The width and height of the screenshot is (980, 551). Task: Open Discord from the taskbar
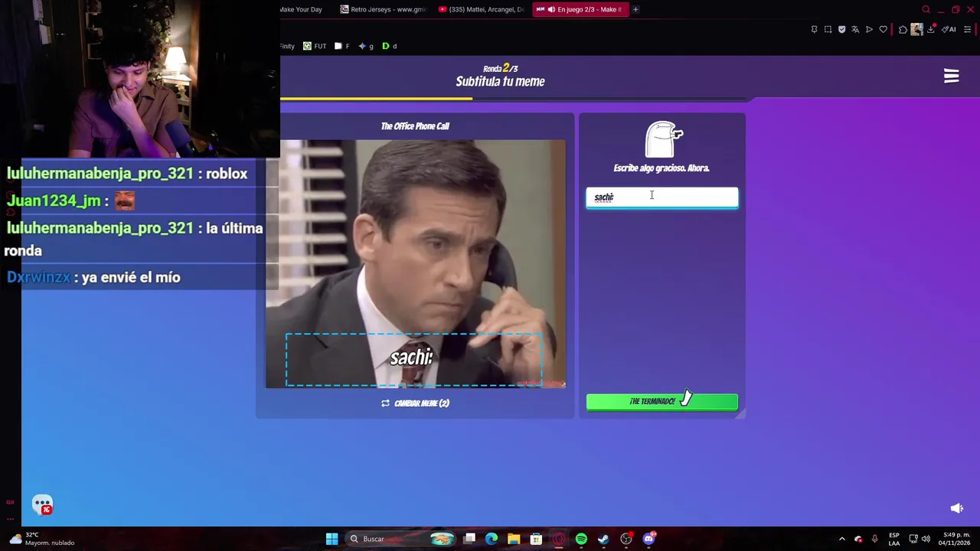click(649, 539)
